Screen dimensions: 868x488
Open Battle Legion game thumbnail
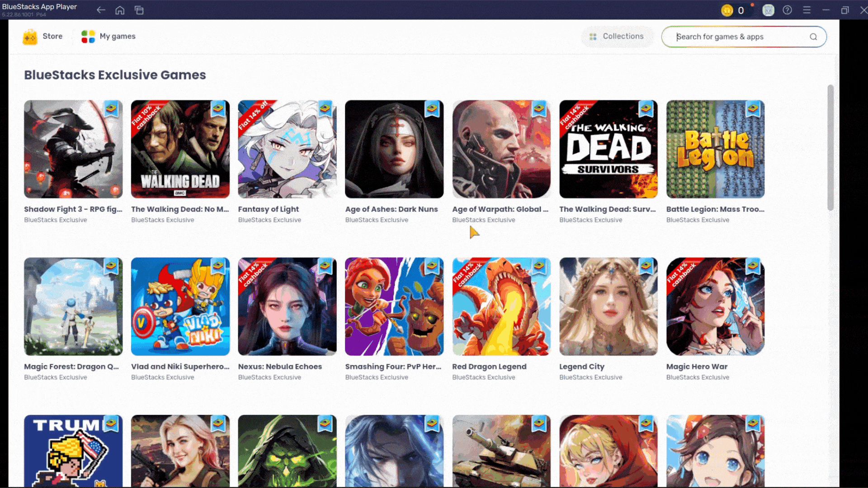click(716, 149)
